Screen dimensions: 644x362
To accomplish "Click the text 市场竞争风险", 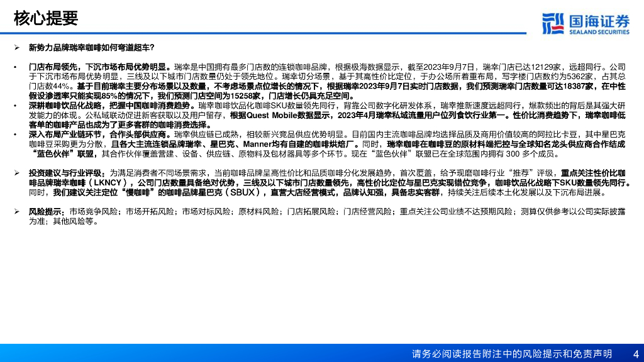I will (93, 212).
